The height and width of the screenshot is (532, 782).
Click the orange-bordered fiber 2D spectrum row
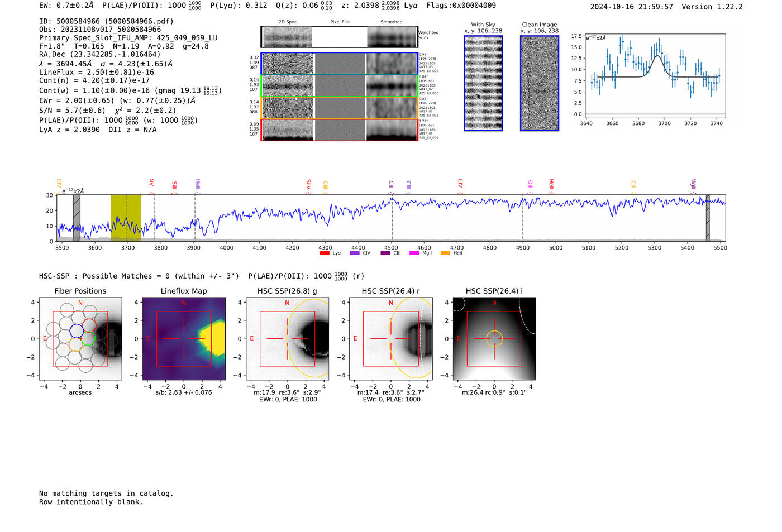340,108
